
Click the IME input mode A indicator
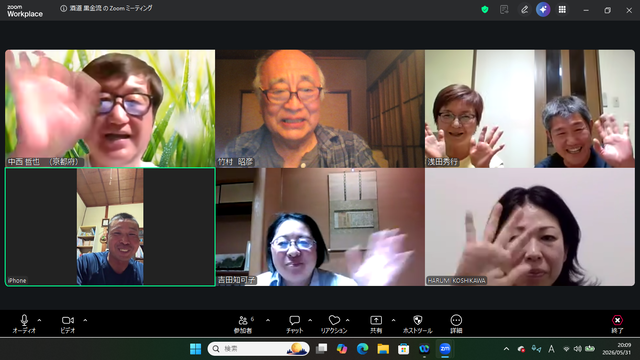click(551, 349)
